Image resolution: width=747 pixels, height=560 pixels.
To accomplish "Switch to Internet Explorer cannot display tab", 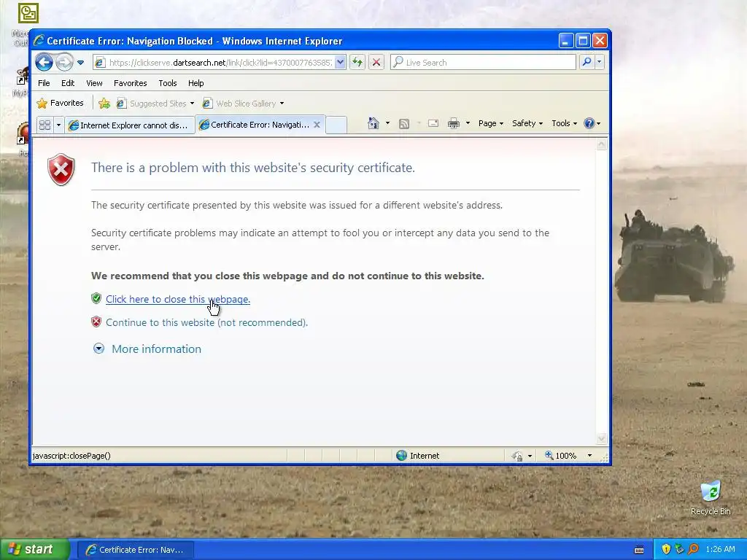I will point(129,125).
